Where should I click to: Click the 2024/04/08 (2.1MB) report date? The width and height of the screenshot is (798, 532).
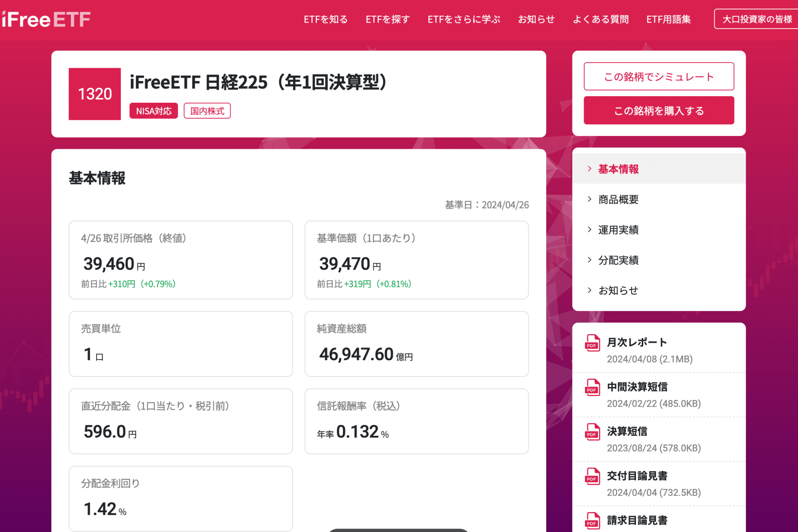click(650, 359)
